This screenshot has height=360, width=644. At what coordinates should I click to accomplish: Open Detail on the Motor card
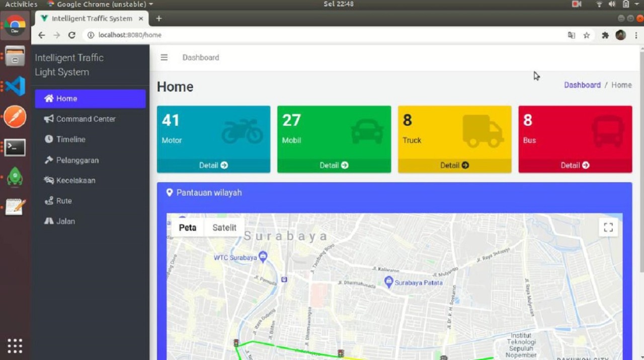(213, 165)
